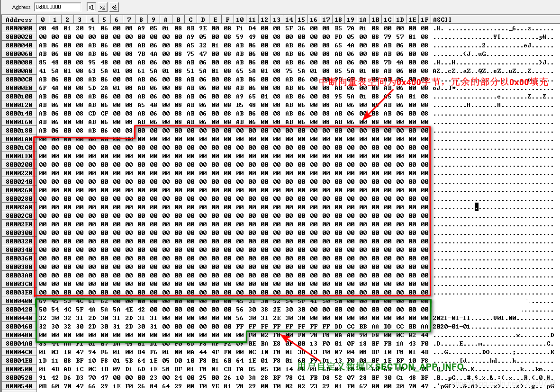Image resolution: width=560 pixels, height=392 pixels.
Task: Select address row 8000040
Action: [x=19, y=45]
